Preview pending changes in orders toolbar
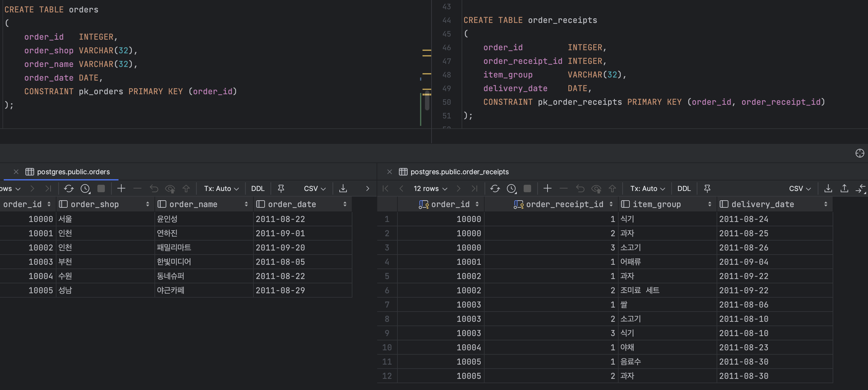Screen dimensions: 868x390 170,188
